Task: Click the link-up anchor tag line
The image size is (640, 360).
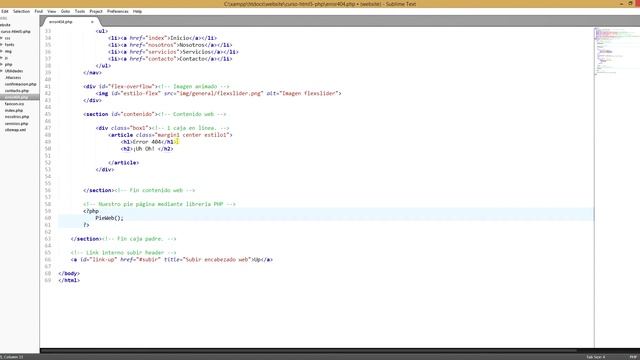Action: pyautogui.click(x=171, y=260)
